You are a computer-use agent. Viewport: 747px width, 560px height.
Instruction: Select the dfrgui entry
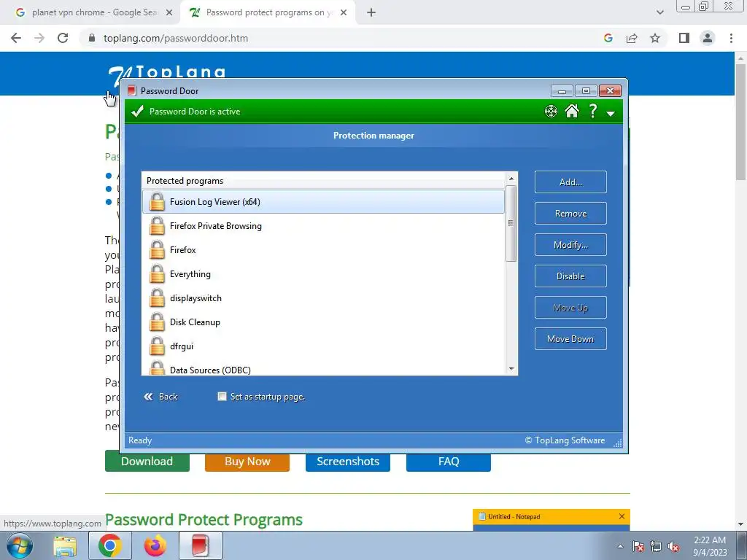click(323, 346)
